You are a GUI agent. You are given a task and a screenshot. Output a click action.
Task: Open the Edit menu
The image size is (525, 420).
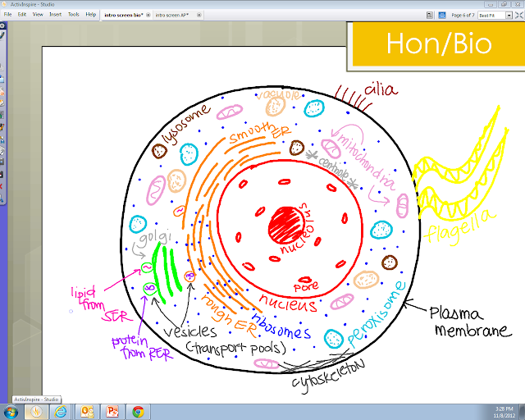click(22, 15)
